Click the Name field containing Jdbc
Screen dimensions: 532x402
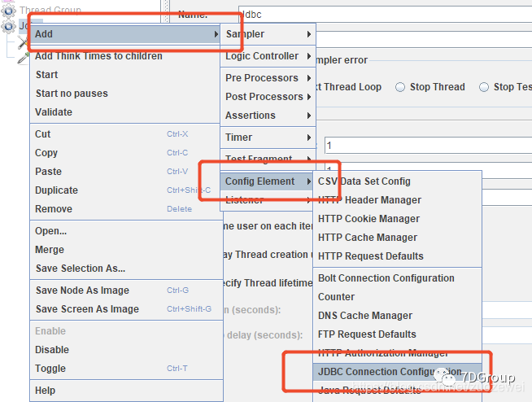click(x=385, y=15)
